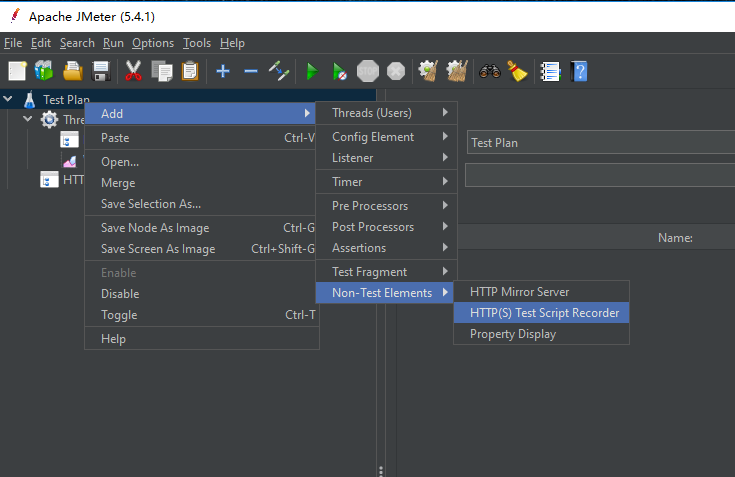This screenshot has height=477, width=735.
Task: Expand the Listener submenu
Action: pyautogui.click(x=386, y=158)
